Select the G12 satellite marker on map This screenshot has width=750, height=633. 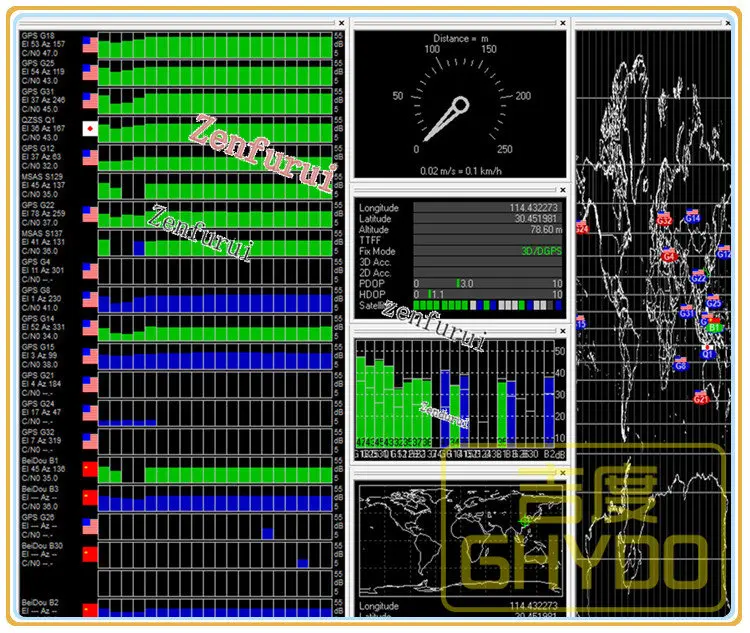click(x=724, y=252)
